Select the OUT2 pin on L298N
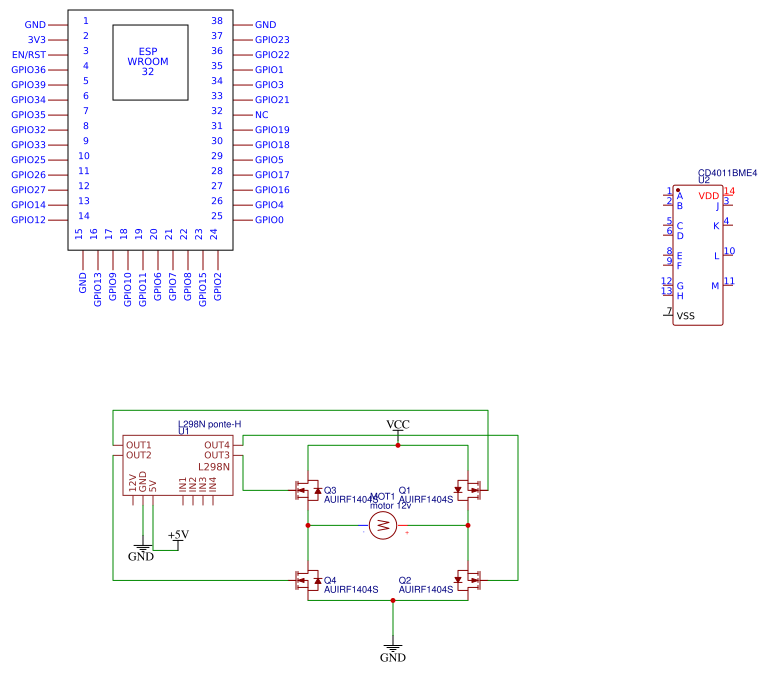Image resolution: width=767 pixels, height=674 pixels. [x=138, y=455]
